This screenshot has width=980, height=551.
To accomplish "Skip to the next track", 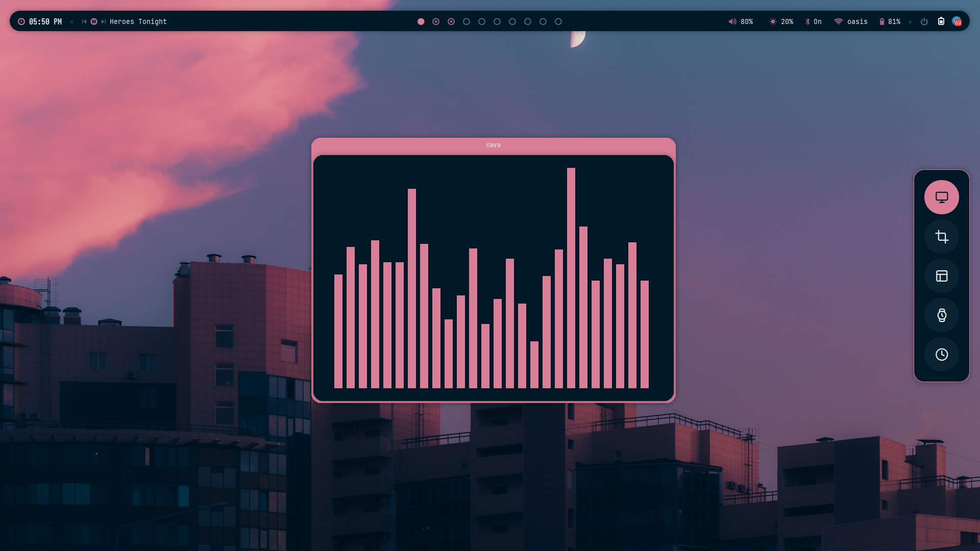I will tap(104, 21).
